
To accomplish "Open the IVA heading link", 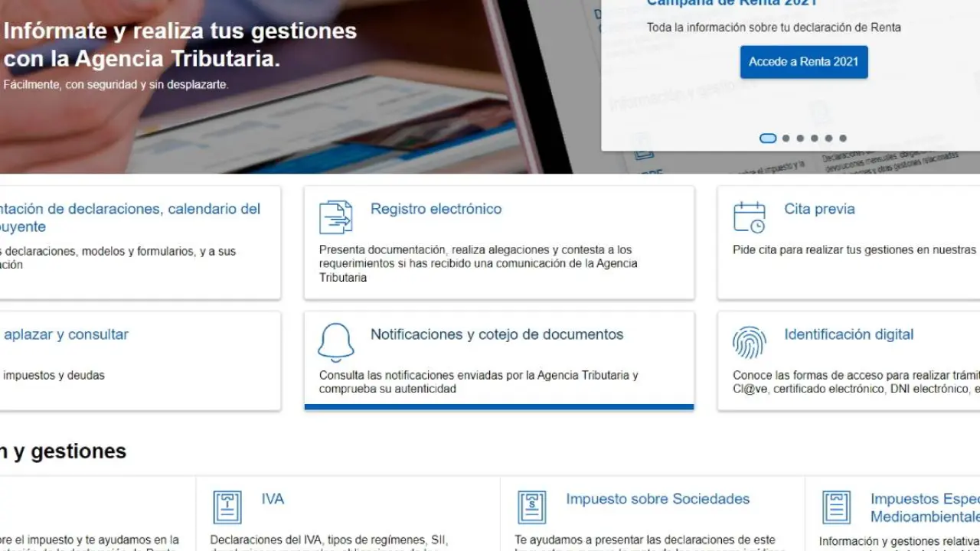I will [273, 499].
